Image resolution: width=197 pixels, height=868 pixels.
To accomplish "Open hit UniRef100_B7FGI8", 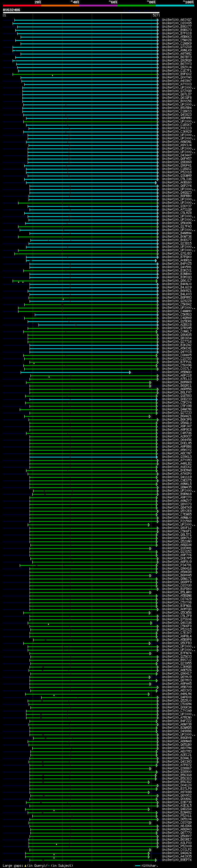I will tap(176, 33).
